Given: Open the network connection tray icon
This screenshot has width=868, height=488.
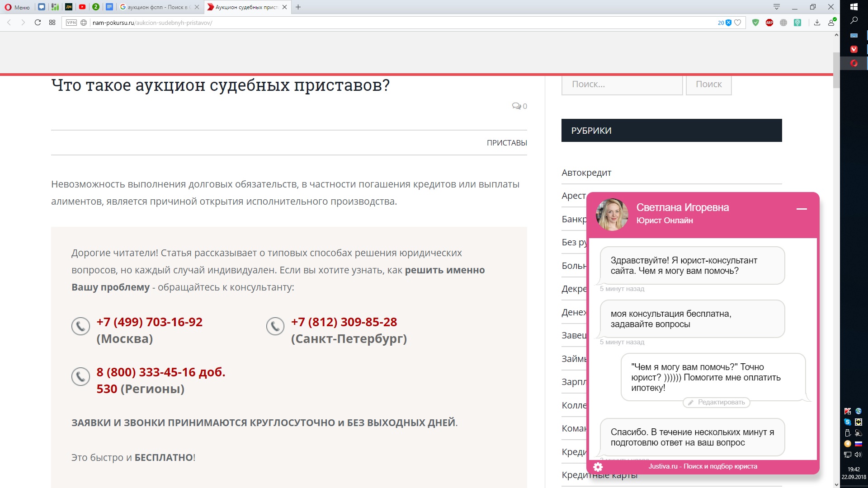Looking at the screenshot, I should click(x=848, y=455).
